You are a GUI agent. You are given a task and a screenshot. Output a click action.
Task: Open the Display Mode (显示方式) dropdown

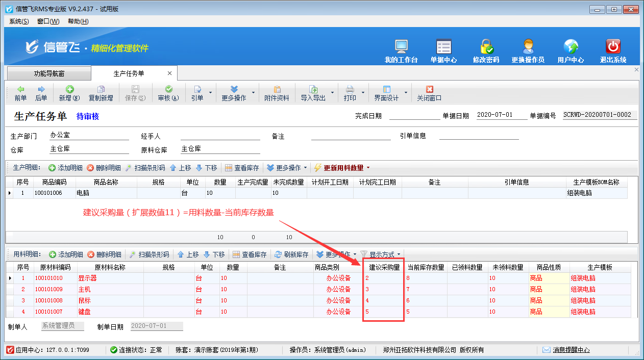[x=381, y=254]
